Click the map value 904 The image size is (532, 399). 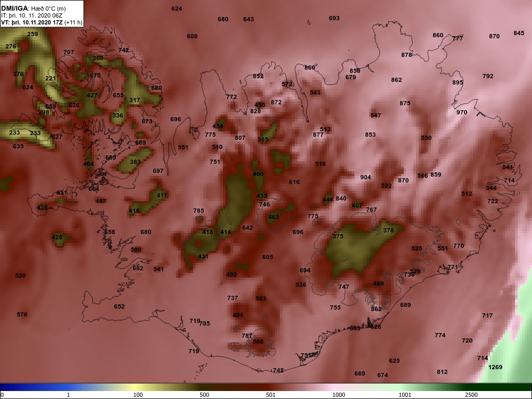click(365, 177)
